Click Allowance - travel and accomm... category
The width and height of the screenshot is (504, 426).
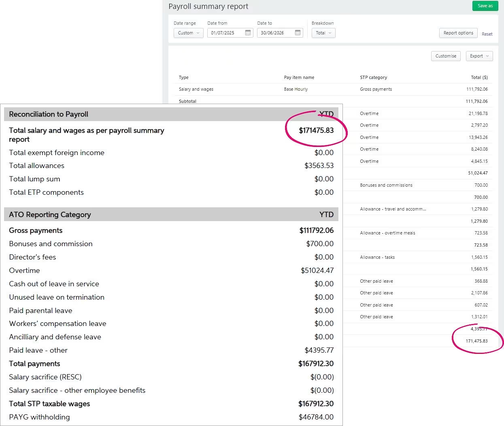click(393, 209)
